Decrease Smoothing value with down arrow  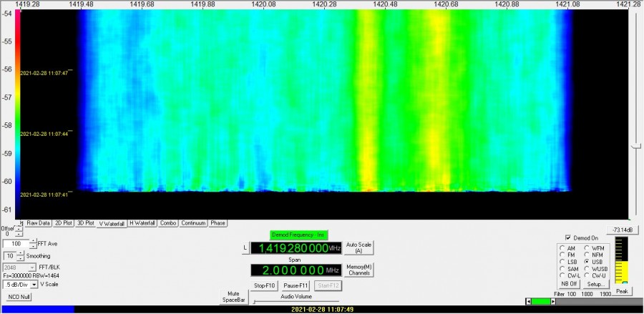click(x=19, y=258)
